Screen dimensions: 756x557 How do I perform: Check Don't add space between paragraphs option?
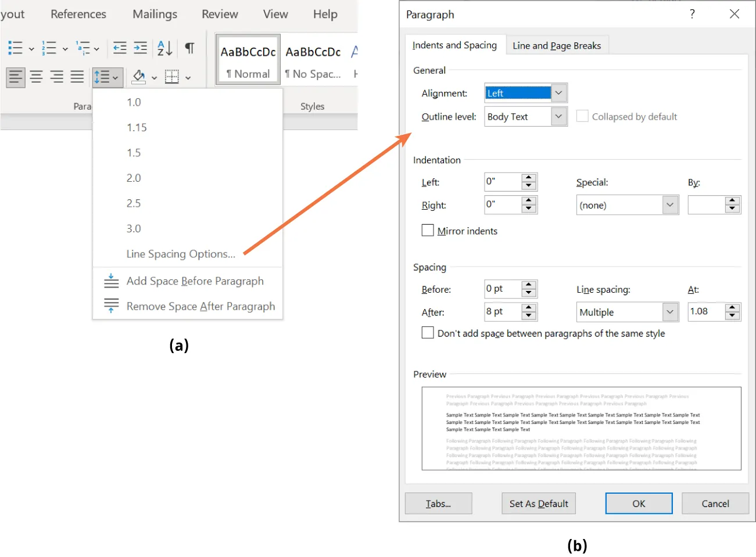(x=428, y=332)
